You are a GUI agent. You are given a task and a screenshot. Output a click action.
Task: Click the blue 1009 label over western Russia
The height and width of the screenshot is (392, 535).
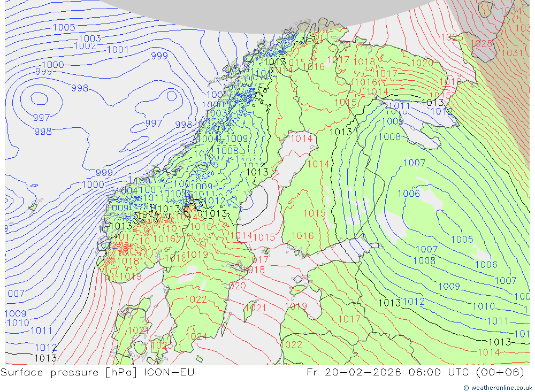(x=449, y=286)
